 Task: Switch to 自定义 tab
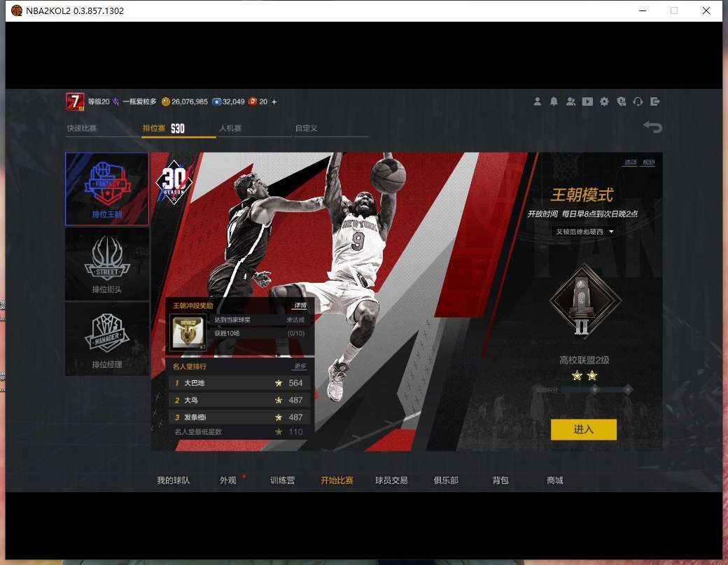point(307,128)
